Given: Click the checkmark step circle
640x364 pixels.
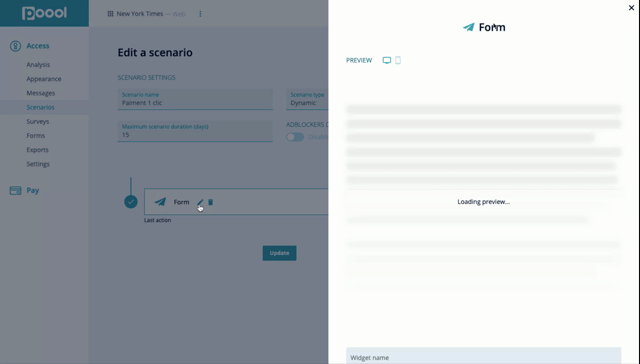Looking at the screenshot, I should point(131,202).
